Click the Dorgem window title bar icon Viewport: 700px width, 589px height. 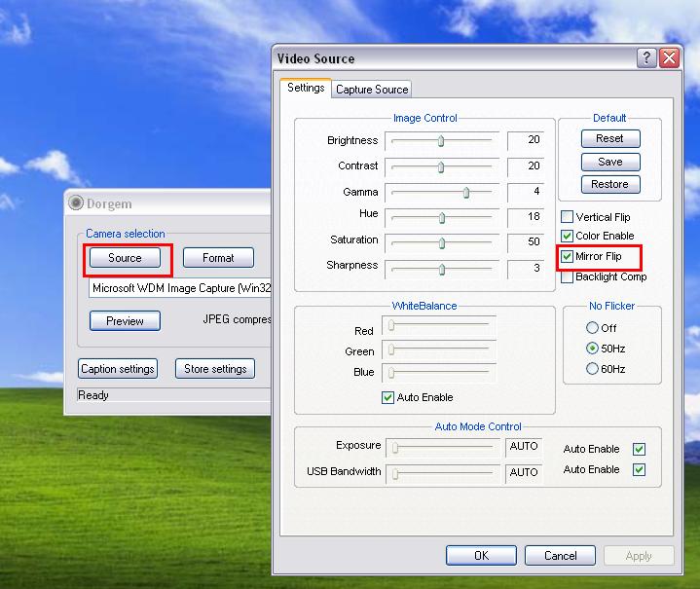tap(76, 202)
